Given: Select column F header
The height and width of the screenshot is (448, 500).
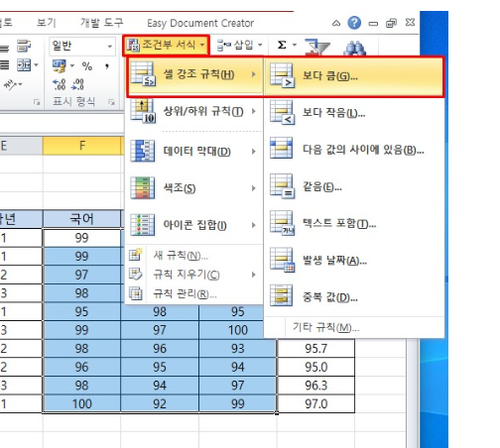Looking at the screenshot, I should pyautogui.click(x=82, y=146).
